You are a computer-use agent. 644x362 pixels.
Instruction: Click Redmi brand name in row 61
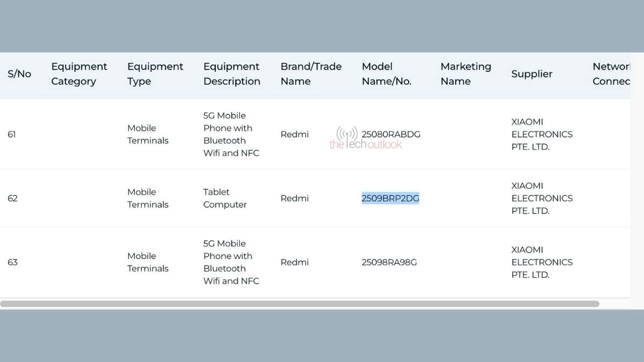[295, 135]
